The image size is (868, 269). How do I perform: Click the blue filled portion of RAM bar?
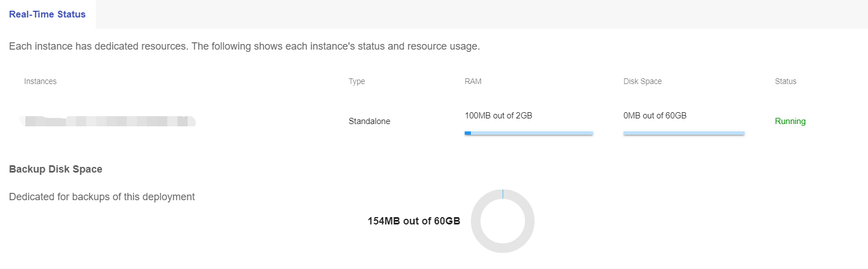coord(468,133)
